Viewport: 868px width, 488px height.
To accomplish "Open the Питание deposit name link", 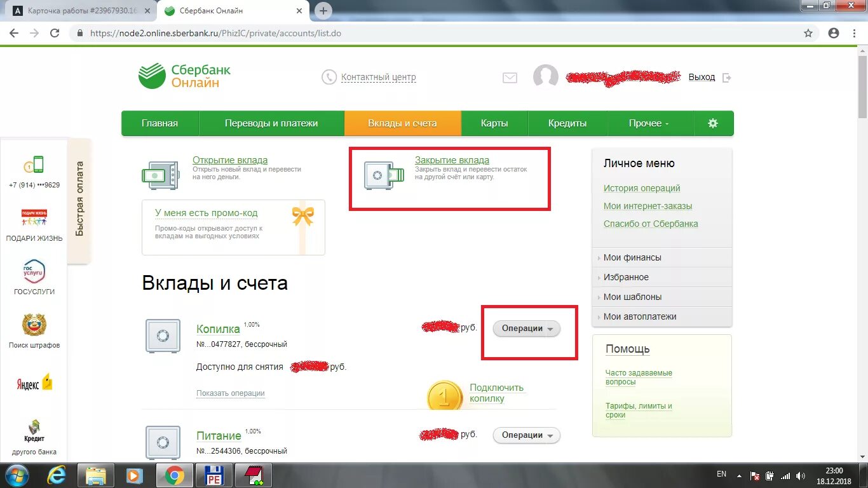I will 219,436.
